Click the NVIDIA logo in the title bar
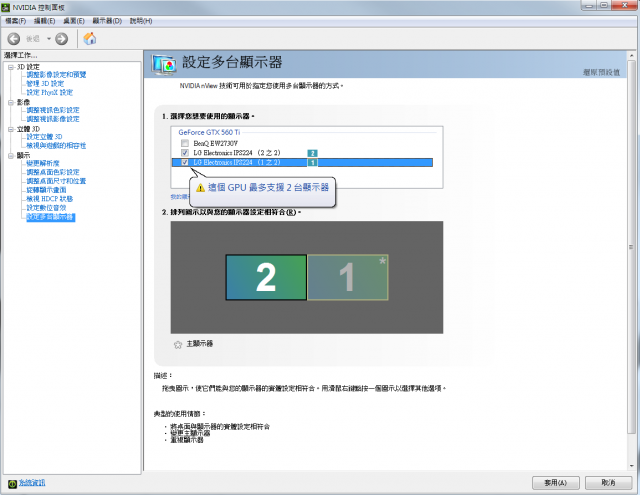The image size is (640, 495). point(6,7)
